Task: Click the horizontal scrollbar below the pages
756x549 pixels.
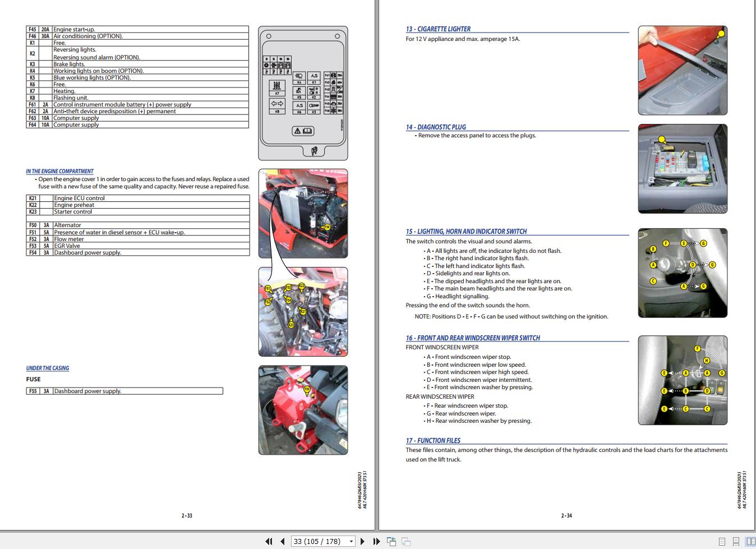Action: 378,529
